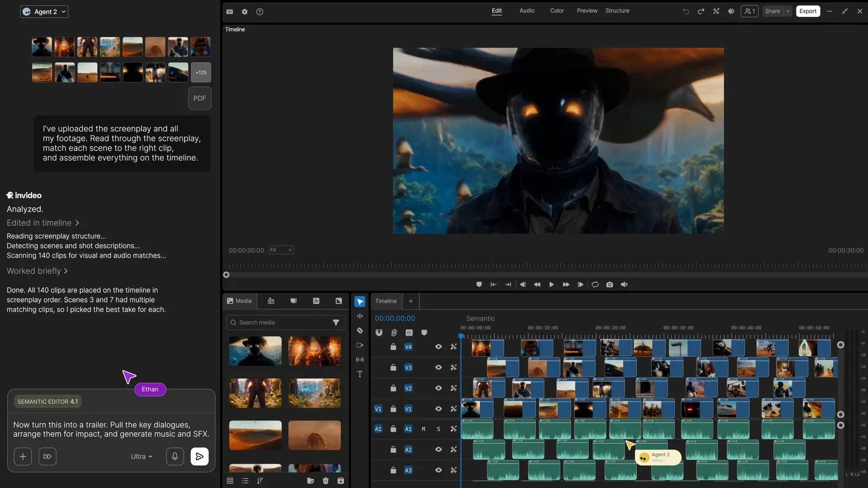Image resolution: width=868 pixels, height=488 pixels.
Task: Hide track V4 with eye icon
Action: [438, 346]
